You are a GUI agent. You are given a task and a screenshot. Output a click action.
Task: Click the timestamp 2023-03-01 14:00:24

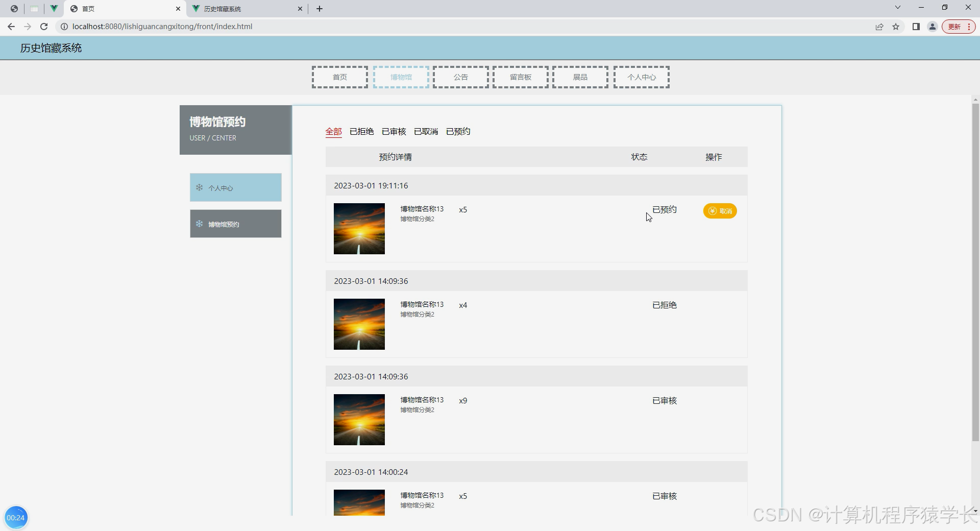(x=371, y=472)
